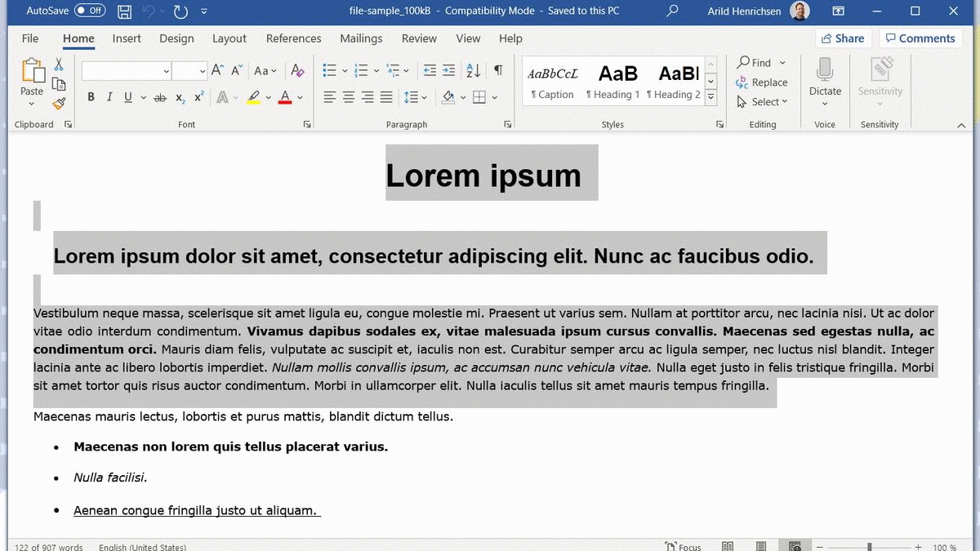The height and width of the screenshot is (551, 980).
Task: Open the line spacing options dropdown
Action: point(424,96)
